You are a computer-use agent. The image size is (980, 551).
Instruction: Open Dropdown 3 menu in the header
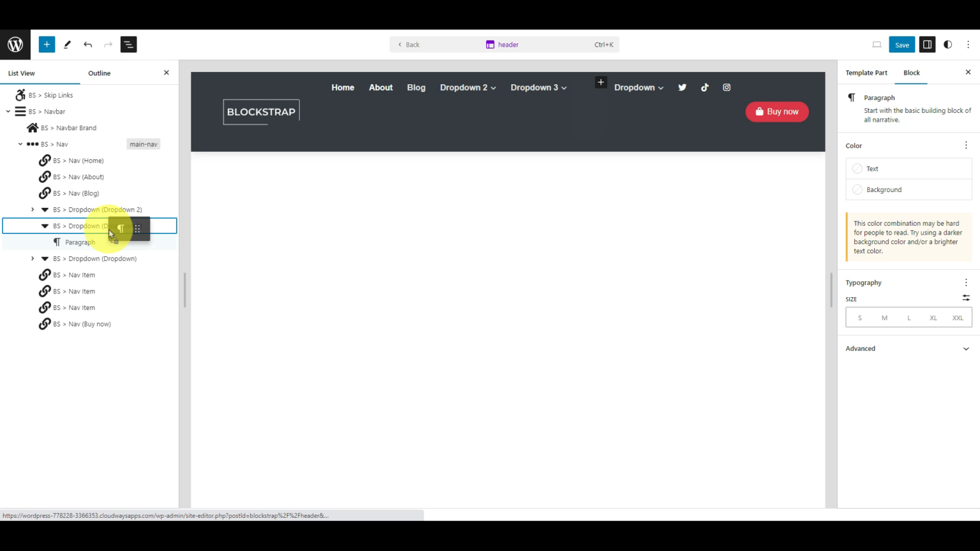click(x=538, y=87)
